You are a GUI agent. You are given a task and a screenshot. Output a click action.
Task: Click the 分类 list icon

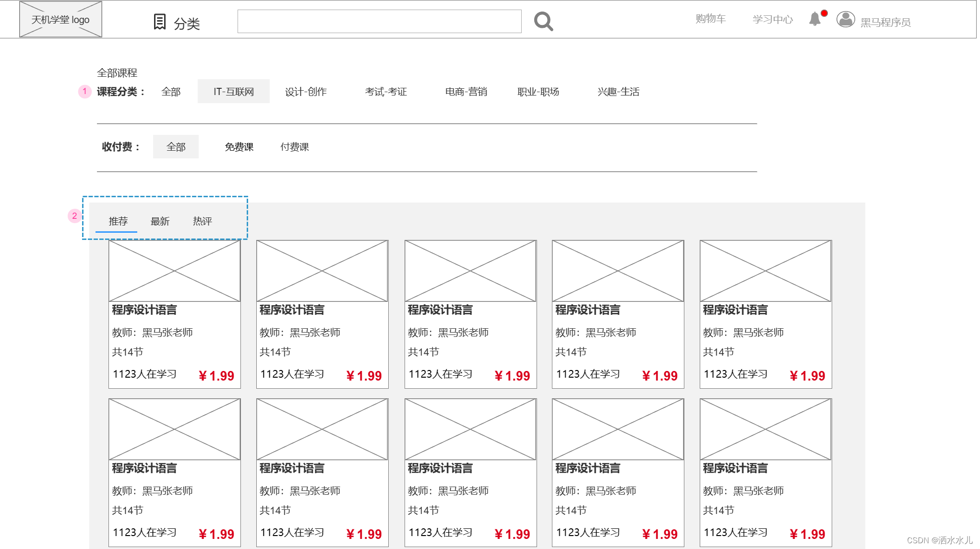pos(159,22)
